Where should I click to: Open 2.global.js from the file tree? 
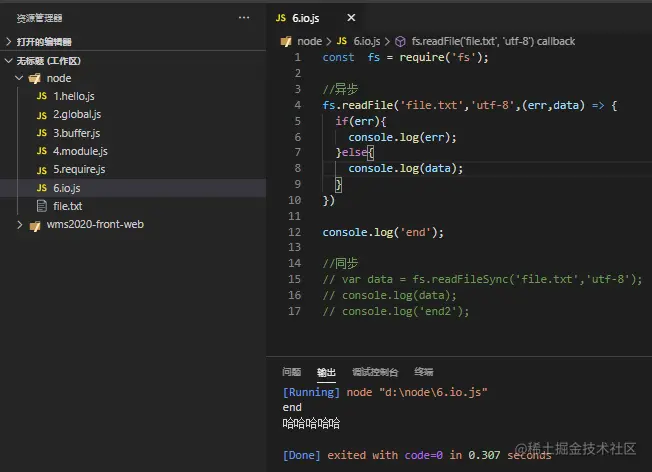point(77,114)
